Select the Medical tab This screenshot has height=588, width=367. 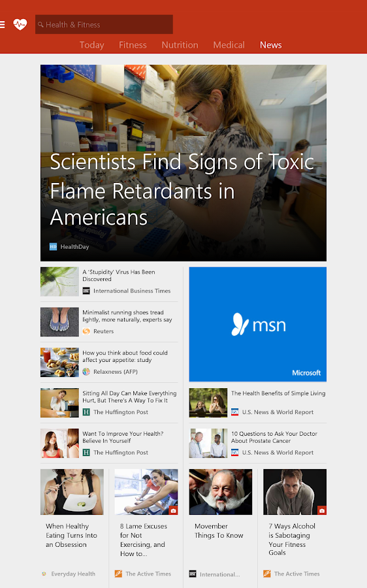click(229, 45)
